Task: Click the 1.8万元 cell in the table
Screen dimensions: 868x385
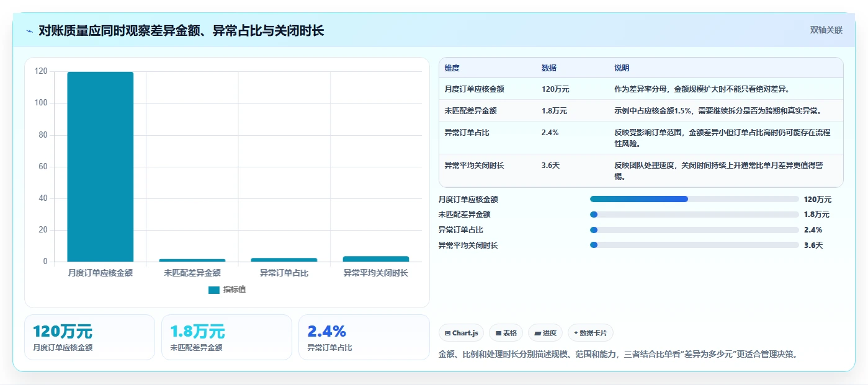Action: (x=554, y=111)
